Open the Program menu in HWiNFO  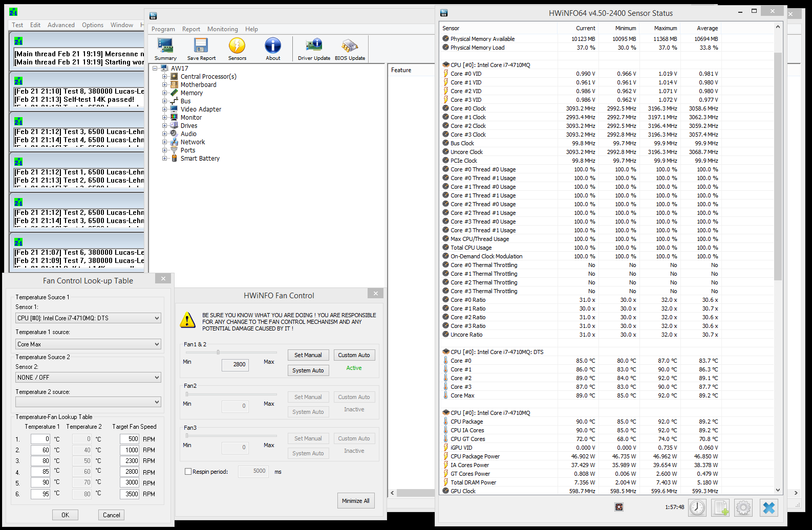point(163,29)
